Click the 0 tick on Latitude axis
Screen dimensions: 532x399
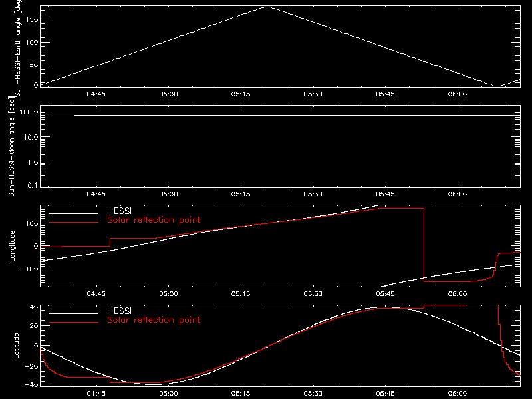(36, 346)
